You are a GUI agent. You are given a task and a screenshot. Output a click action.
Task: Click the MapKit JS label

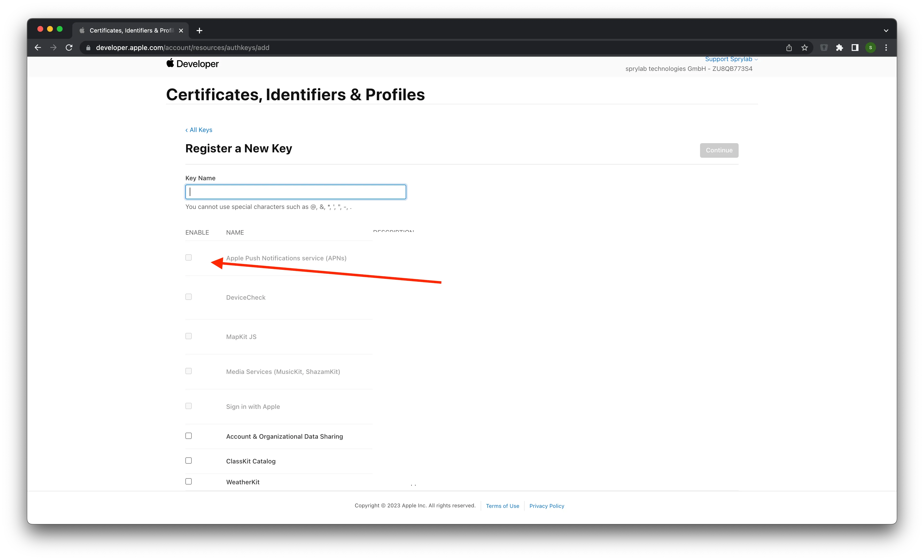pyautogui.click(x=241, y=337)
